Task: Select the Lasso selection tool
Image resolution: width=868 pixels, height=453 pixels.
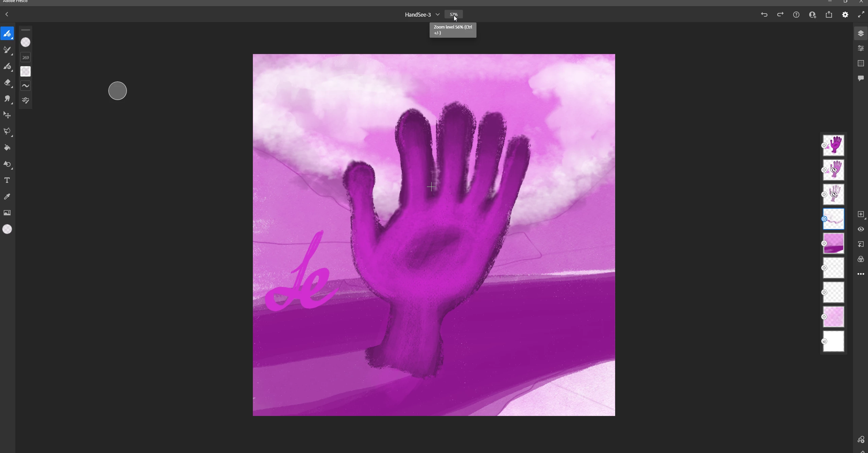Action: click(7, 131)
